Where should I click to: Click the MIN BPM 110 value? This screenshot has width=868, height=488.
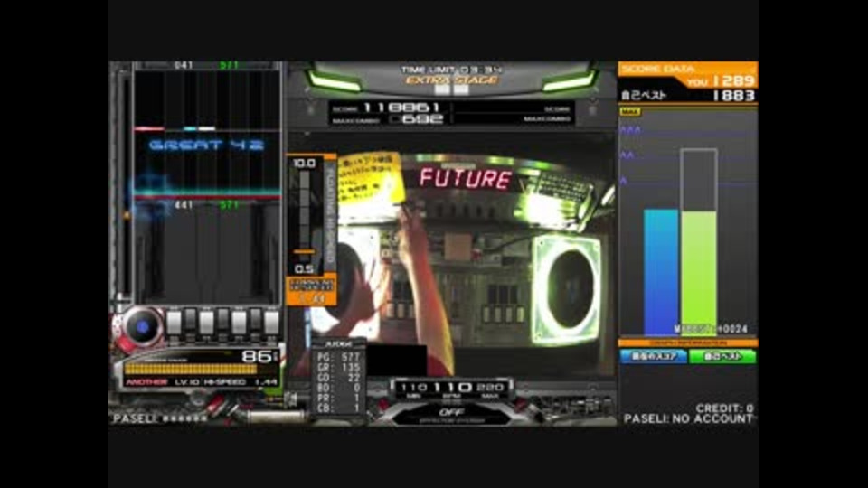[413, 388]
